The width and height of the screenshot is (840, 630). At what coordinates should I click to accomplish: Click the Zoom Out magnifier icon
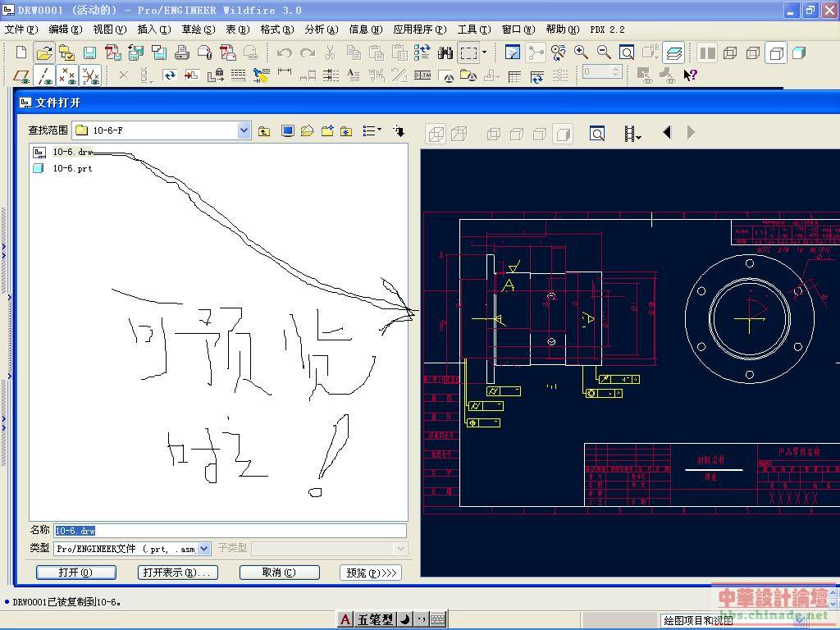click(x=604, y=52)
